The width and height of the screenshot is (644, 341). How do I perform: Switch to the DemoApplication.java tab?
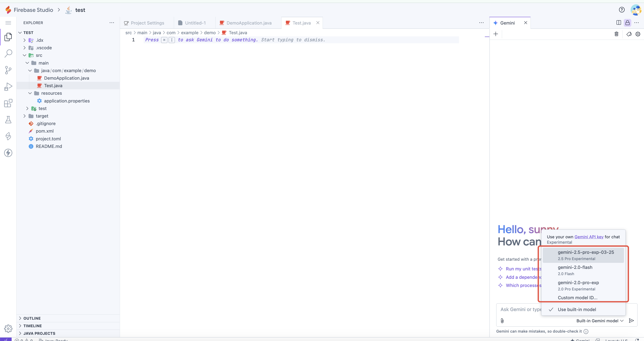(249, 23)
